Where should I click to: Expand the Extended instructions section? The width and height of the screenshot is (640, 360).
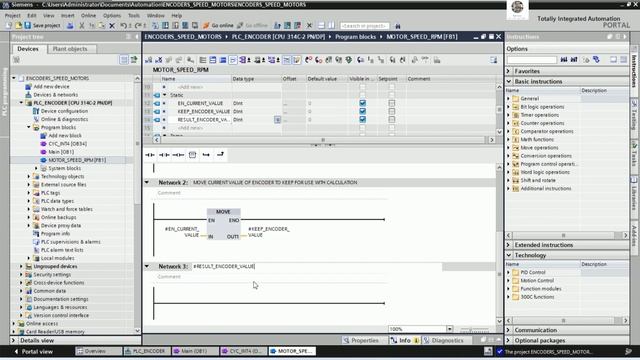[509, 245]
